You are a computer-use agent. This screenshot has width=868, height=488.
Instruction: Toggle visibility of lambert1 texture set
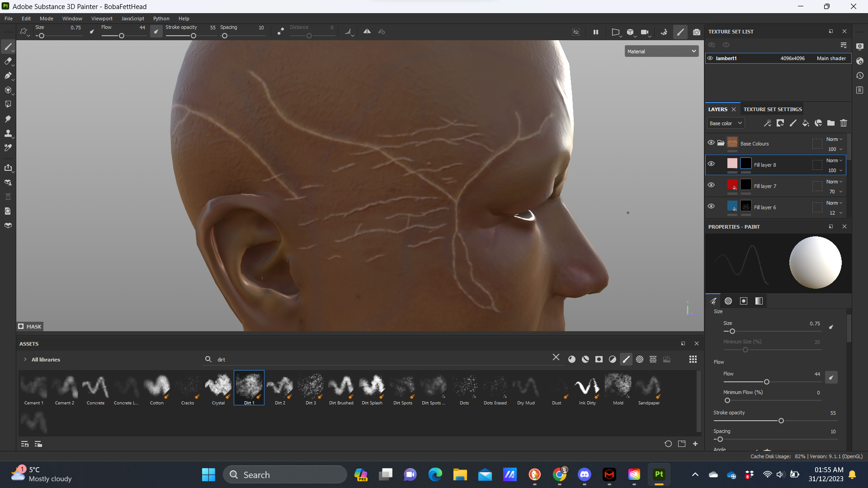point(710,58)
